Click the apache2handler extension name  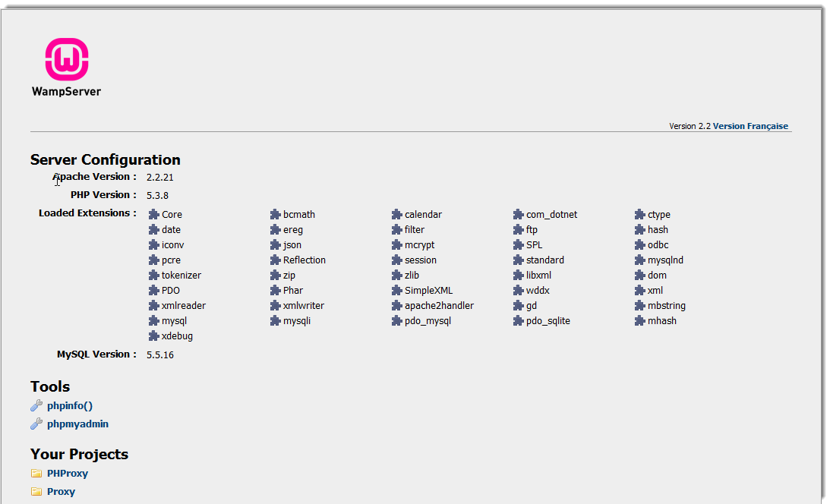click(x=440, y=306)
